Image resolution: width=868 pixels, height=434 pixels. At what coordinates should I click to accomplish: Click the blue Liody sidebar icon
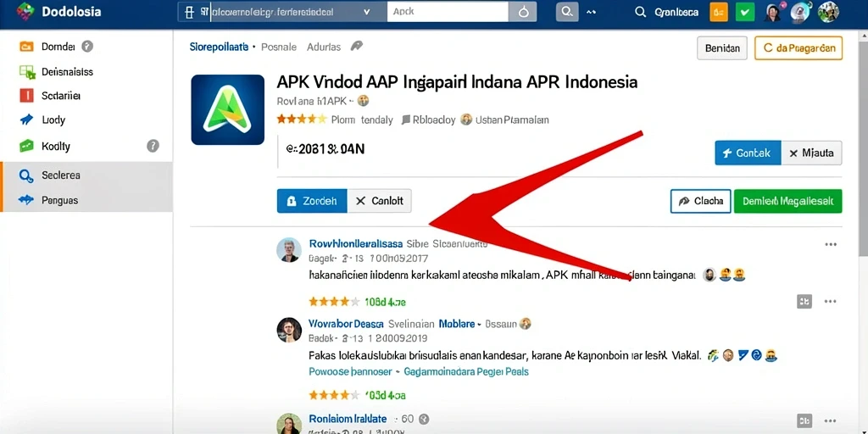pyautogui.click(x=26, y=120)
